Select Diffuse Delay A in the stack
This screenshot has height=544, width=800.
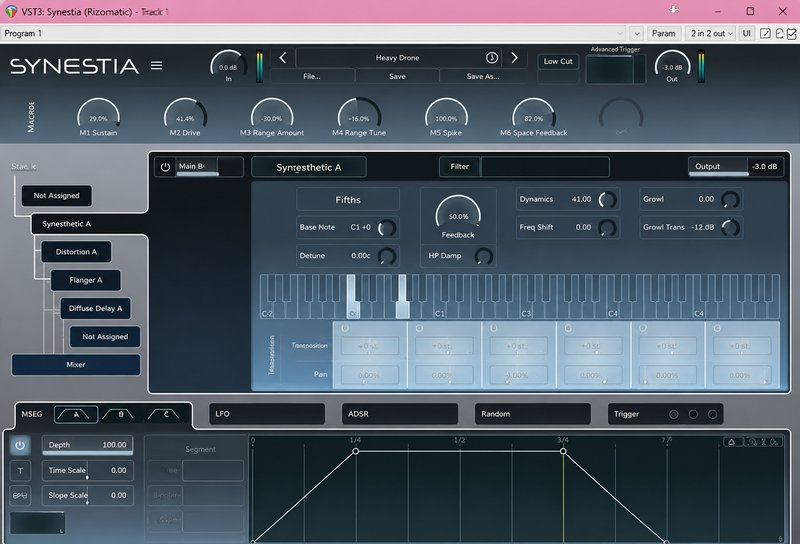pyautogui.click(x=95, y=308)
